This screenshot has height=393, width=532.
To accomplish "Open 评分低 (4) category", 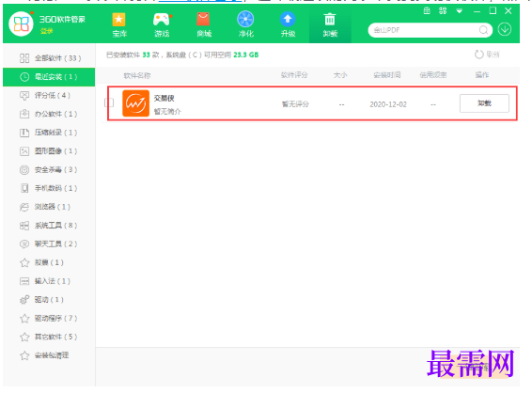I will click(x=49, y=95).
